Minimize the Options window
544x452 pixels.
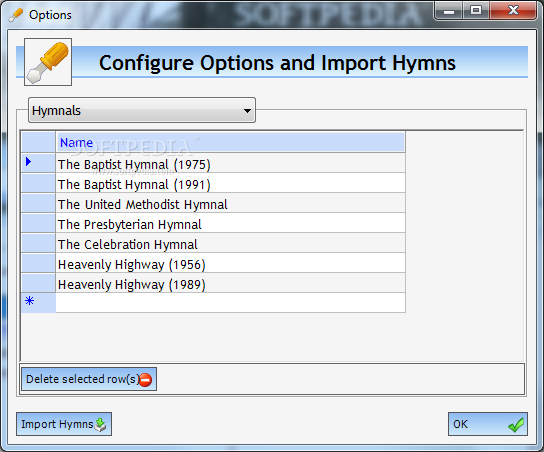pos(449,10)
